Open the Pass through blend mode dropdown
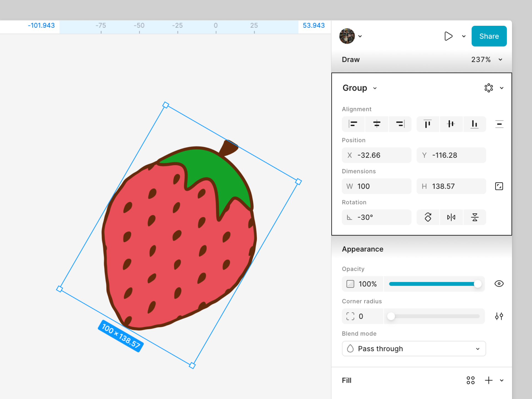Image resolution: width=532 pixels, height=399 pixels. 414,349
